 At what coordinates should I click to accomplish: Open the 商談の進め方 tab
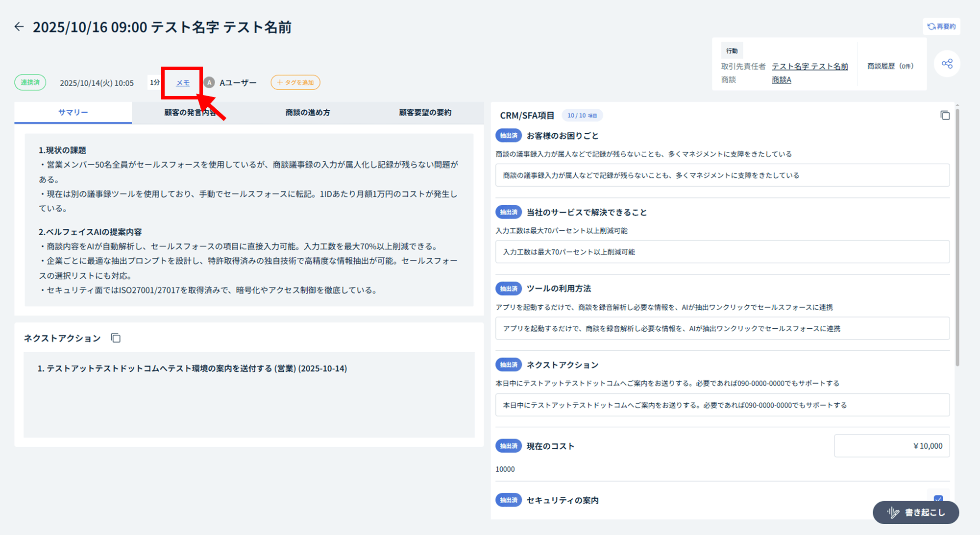308,113
